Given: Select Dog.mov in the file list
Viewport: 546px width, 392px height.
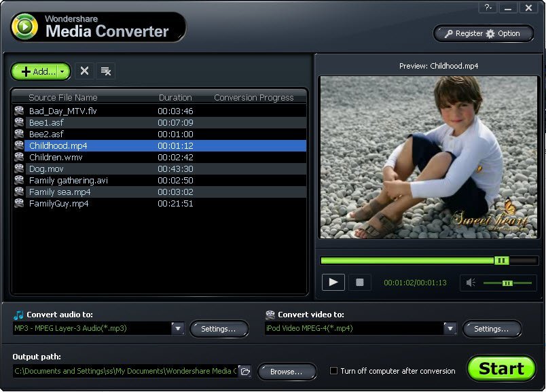Looking at the screenshot, I should click(43, 169).
